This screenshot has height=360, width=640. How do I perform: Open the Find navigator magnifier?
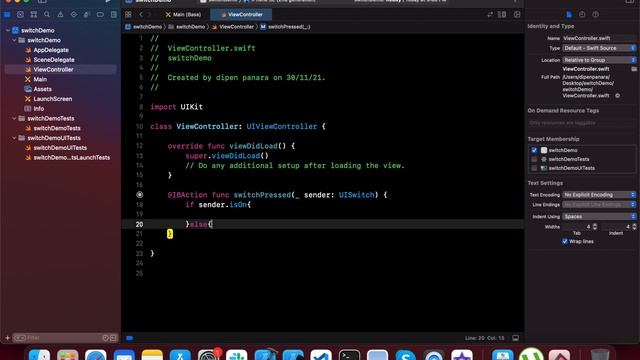(x=47, y=15)
